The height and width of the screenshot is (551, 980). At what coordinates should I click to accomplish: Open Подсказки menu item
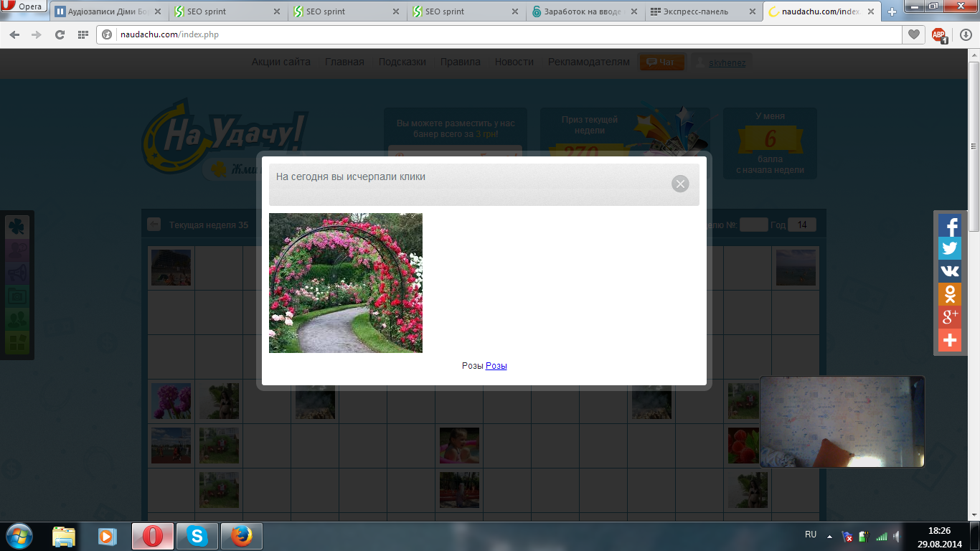coord(402,62)
